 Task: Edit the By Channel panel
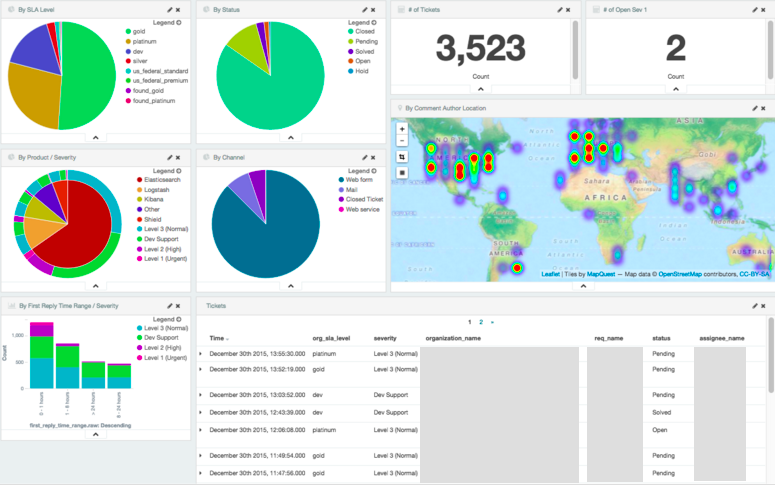(x=365, y=158)
